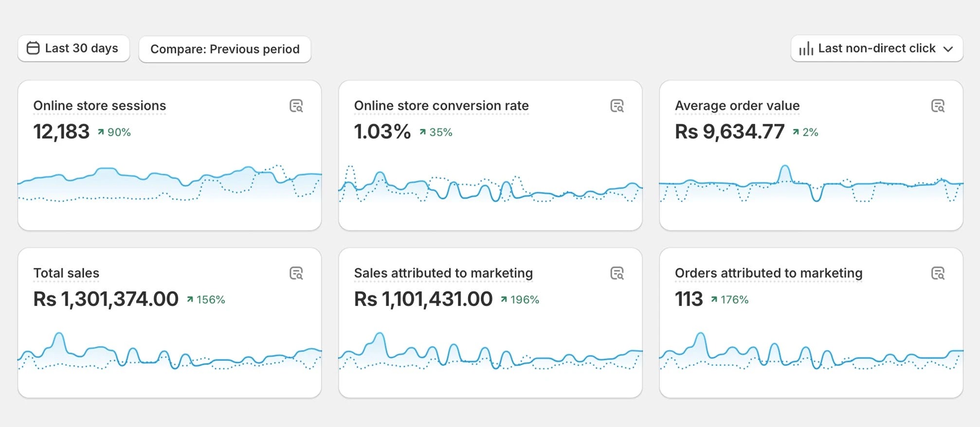Open report icon for Online store sessions

(296, 106)
